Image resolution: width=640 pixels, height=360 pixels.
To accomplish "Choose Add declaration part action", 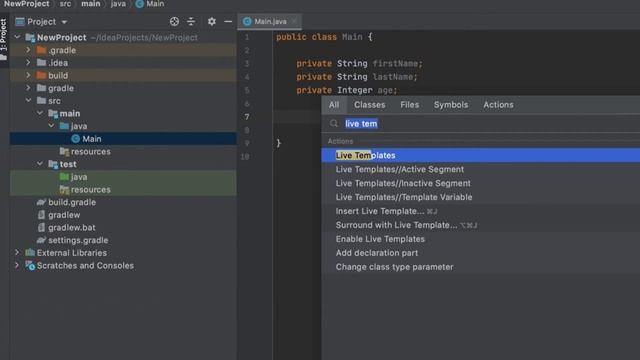I will 480,253.
